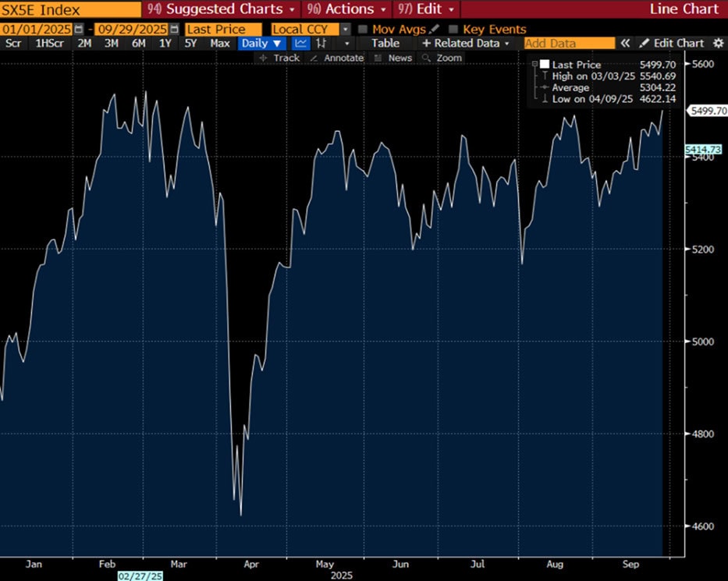
Task: Click the Edit Chart button
Action: [x=672, y=44]
